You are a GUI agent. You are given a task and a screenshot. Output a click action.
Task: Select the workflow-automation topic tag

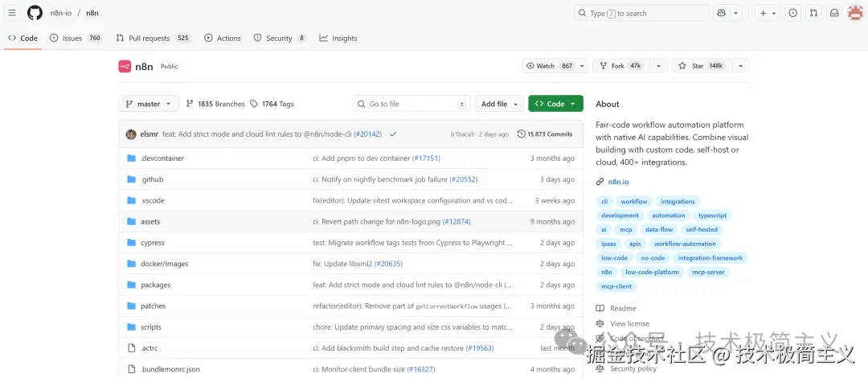pyautogui.click(x=685, y=244)
